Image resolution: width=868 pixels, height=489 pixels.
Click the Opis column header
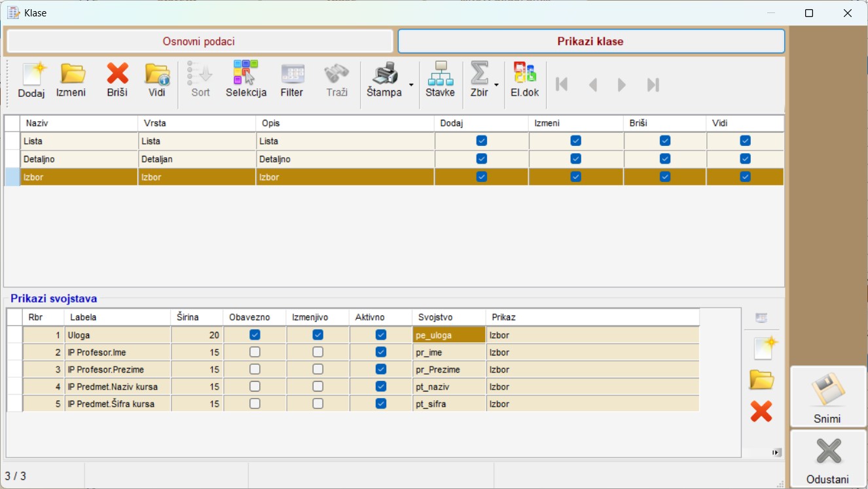click(345, 123)
